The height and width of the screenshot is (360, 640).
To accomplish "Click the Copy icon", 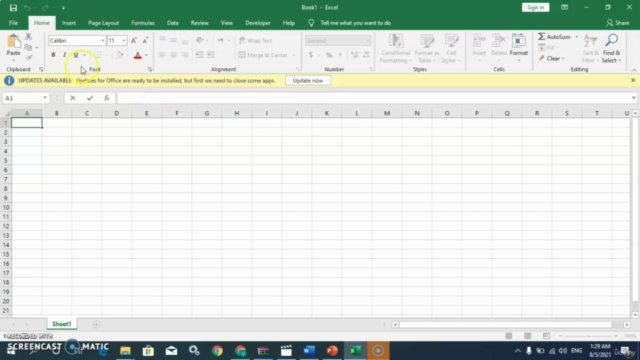I will click(x=28, y=47).
